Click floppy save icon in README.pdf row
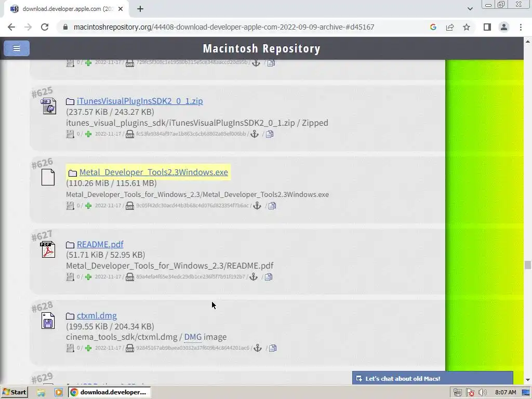This screenshot has width=532, height=399. 70,277
